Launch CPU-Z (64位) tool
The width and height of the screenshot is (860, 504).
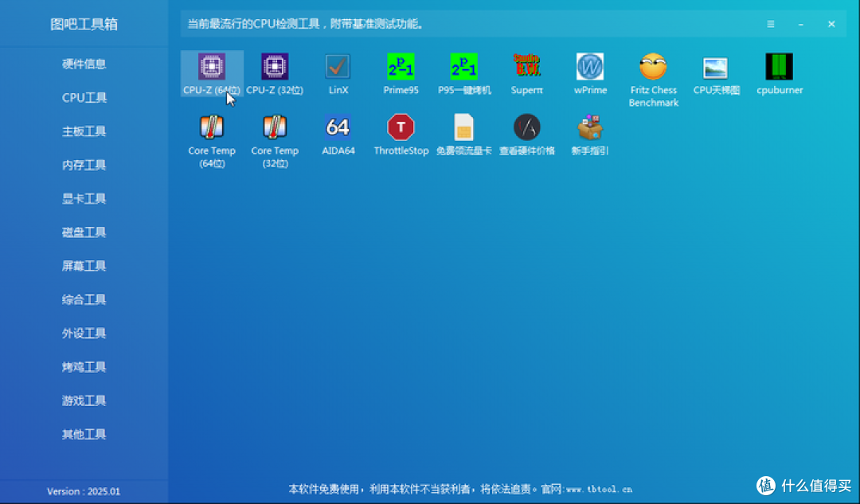212,73
